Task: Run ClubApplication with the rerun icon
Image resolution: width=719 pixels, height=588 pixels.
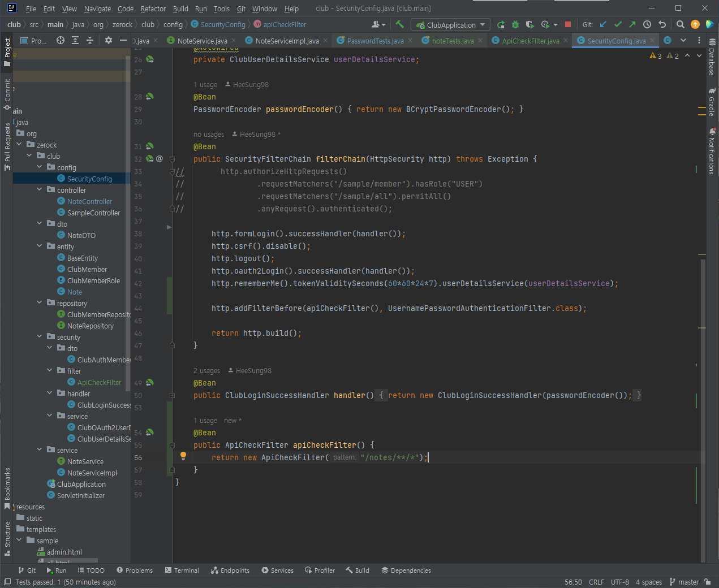Action: click(501, 24)
